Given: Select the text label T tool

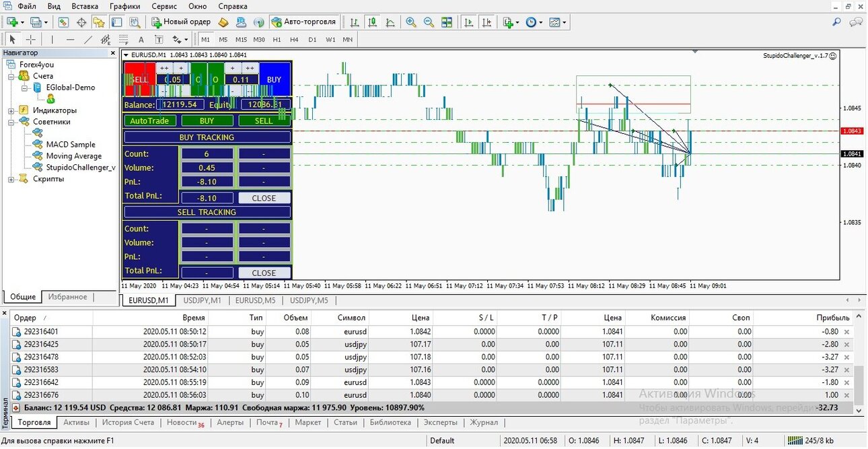Looking at the screenshot, I should click(x=159, y=40).
